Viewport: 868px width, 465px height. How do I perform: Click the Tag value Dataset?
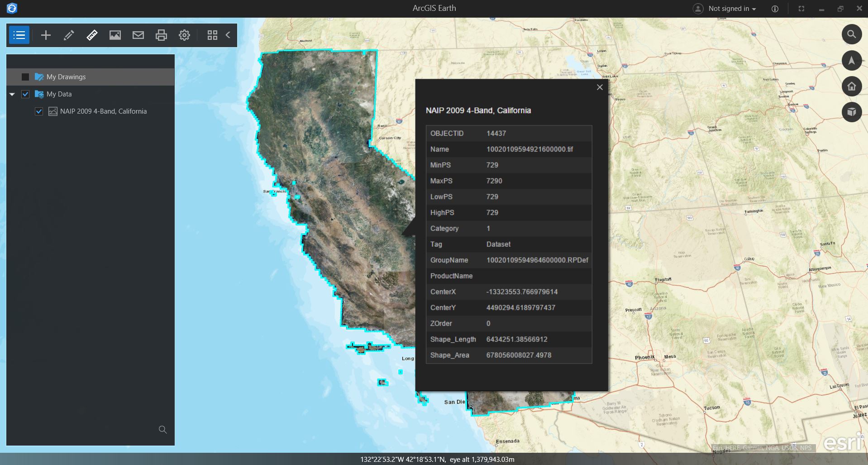coord(498,244)
